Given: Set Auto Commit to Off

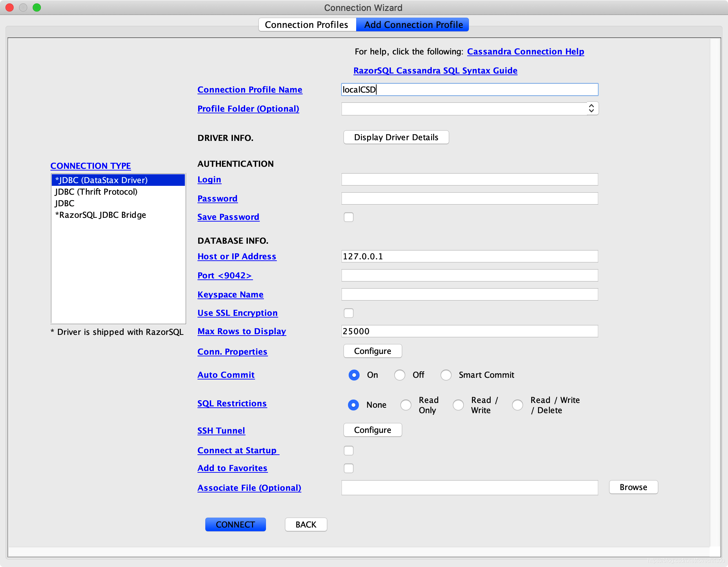Looking at the screenshot, I should click(400, 375).
